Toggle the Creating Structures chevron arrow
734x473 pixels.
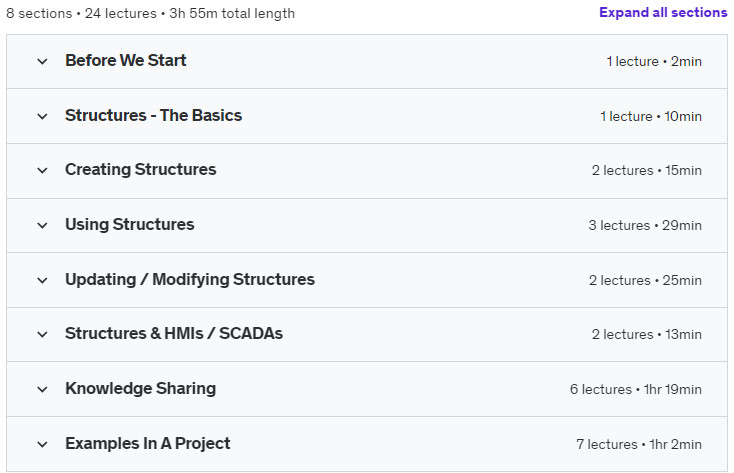(x=42, y=170)
